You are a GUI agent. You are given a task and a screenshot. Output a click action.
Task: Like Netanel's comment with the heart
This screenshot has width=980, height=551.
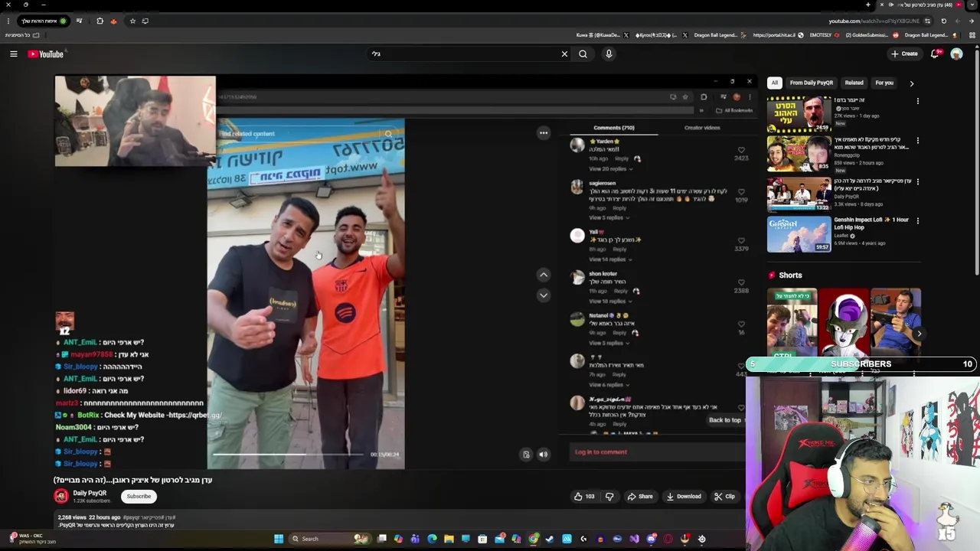tap(740, 324)
